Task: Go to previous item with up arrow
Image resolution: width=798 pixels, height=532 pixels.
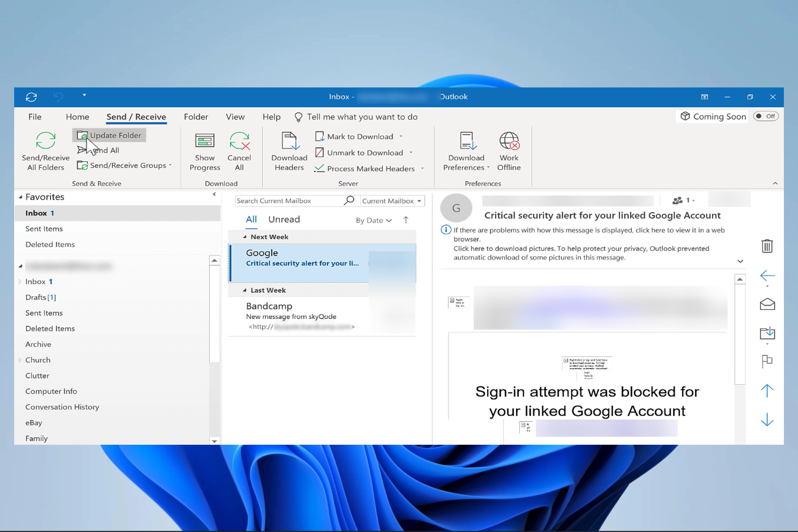Action: (767, 391)
